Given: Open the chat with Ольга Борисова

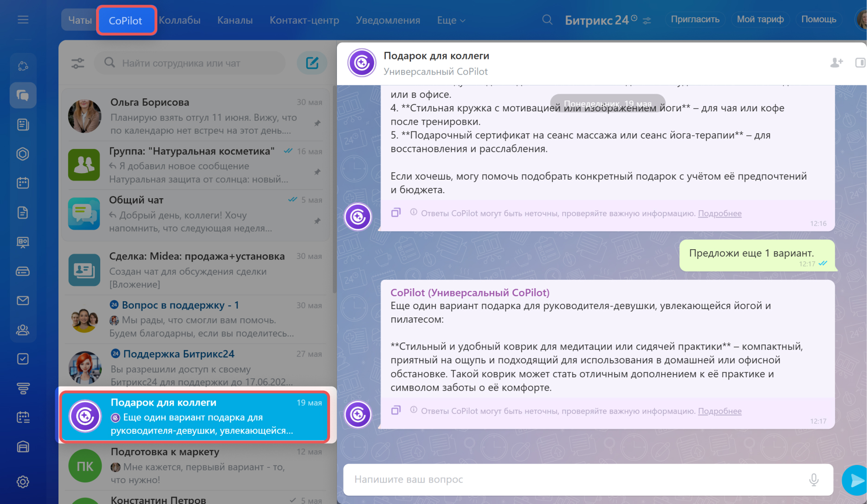Looking at the screenshot, I should pos(195,116).
